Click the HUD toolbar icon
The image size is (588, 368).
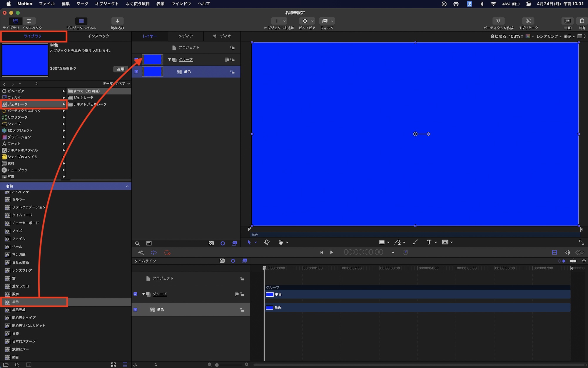coord(567,21)
